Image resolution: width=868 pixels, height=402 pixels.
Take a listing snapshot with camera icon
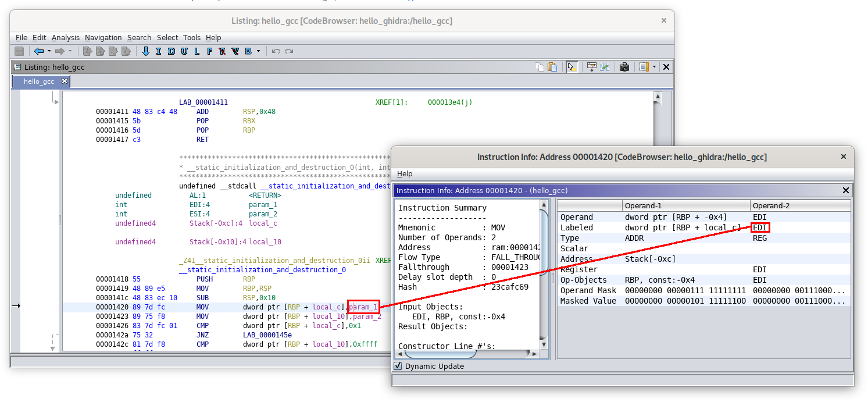pos(624,67)
